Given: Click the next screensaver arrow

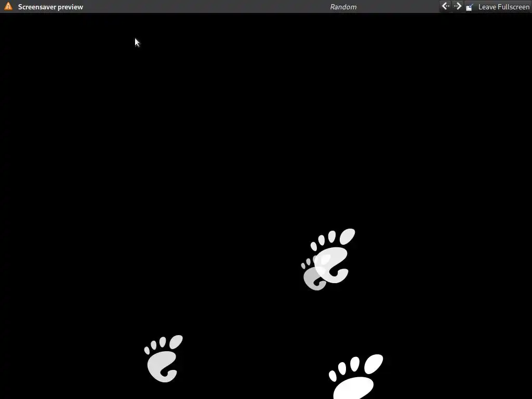Looking at the screenshot, I should (x=457, y=6).
